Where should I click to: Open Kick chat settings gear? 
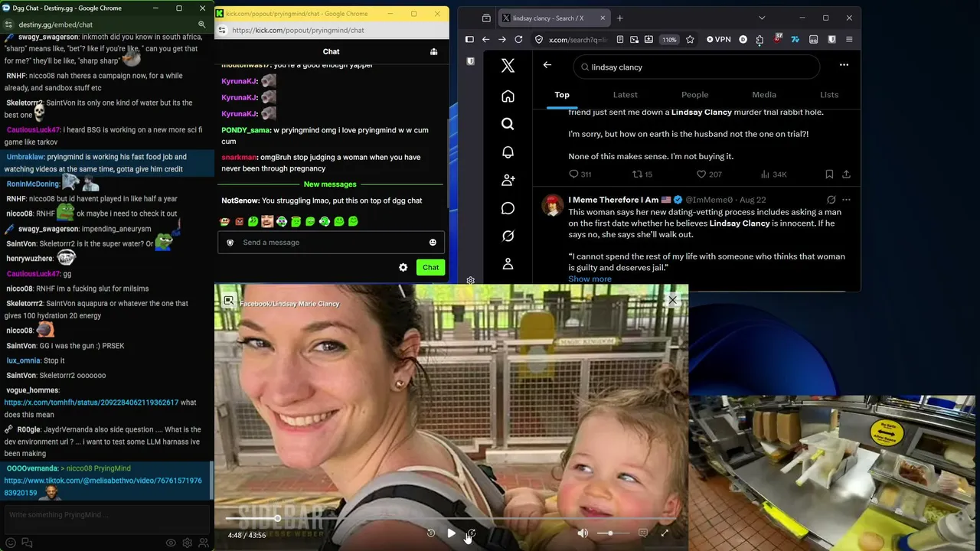point(403,267)
